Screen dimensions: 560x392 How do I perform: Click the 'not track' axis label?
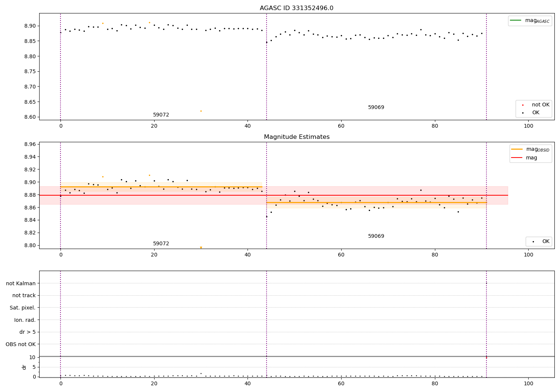(x=24, y=296)
